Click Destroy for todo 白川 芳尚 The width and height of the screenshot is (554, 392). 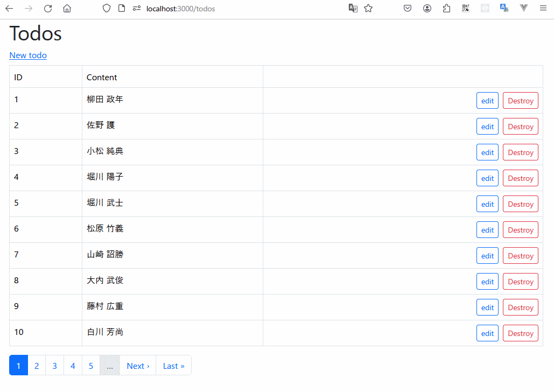coord(521,333)
